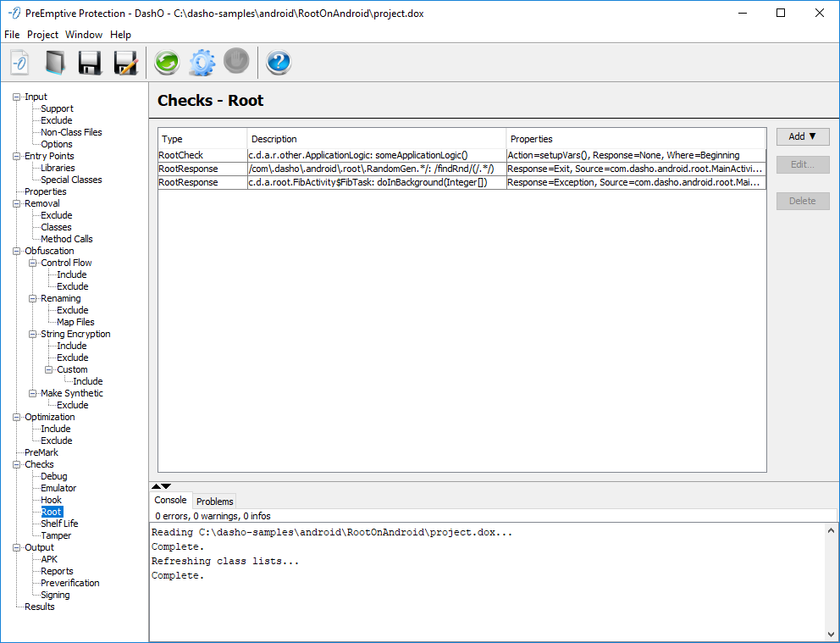This screenshot has width=840, height=643.
Task: Select the Signing item under Output
Action: 57,595
